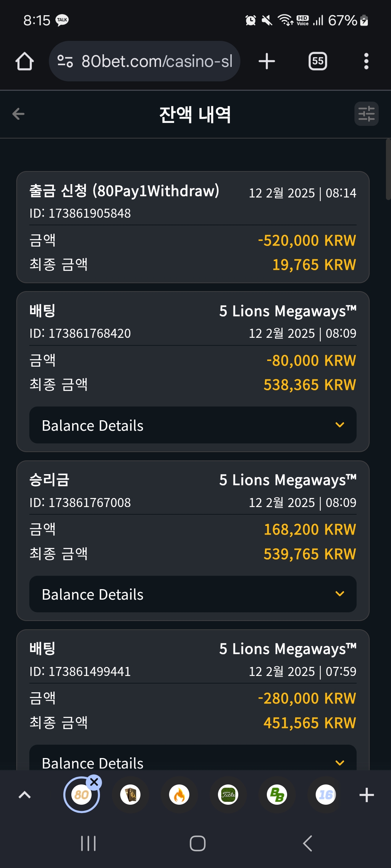The image size is (391, 868).
Task: Open the playing cards icon shortcut
Action: (x=130, y=795)
